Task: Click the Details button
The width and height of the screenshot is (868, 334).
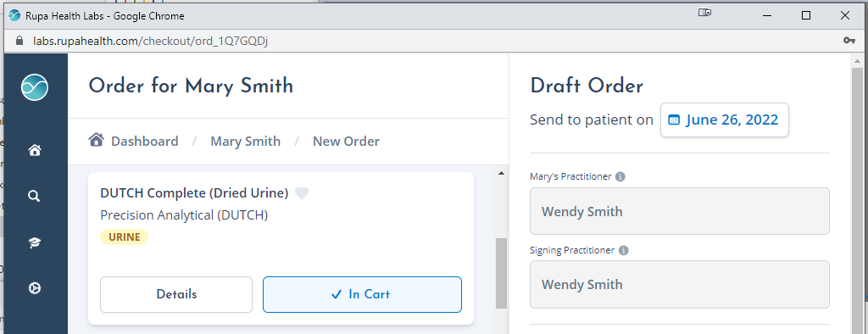Action: point(176,295)
